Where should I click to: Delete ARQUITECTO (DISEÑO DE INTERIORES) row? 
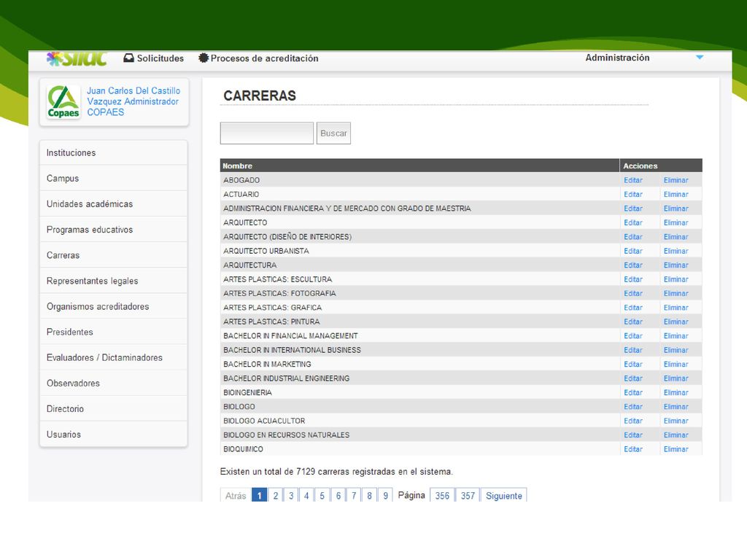[676, 237]
